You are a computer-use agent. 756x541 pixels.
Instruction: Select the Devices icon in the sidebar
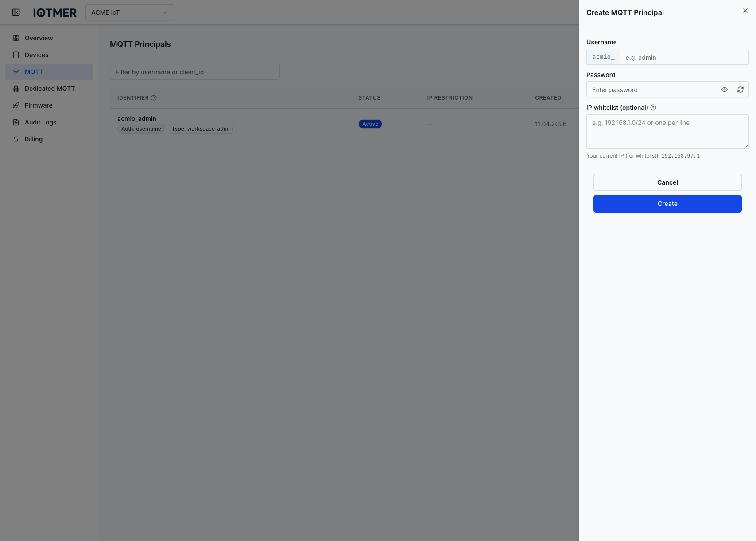pos(16,54)
